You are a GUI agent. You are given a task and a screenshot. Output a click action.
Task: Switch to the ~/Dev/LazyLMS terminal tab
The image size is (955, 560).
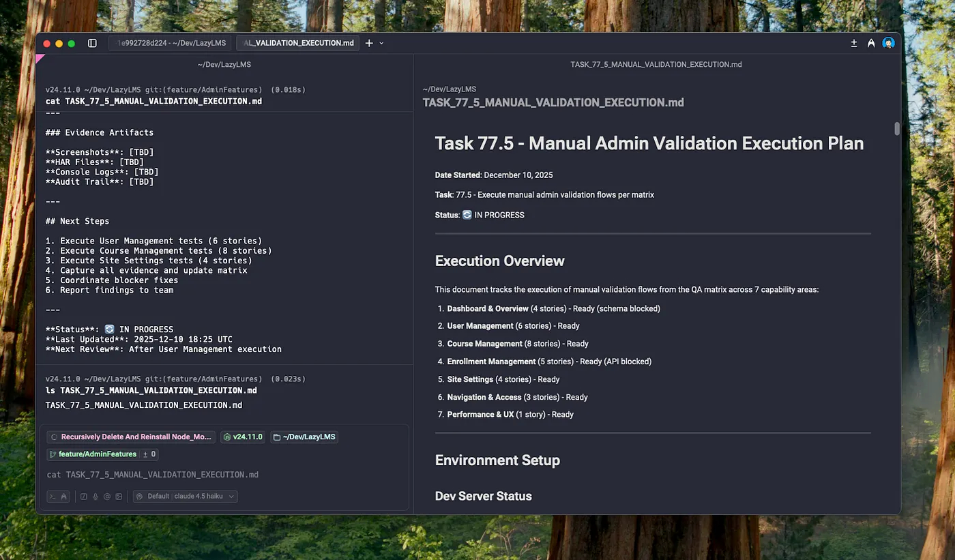(170, 43)
